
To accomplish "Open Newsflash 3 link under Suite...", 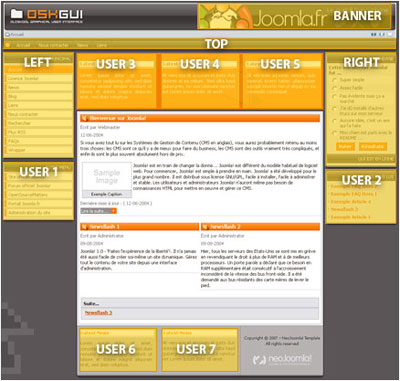I will pyautogui.click(x=99, y=313).
